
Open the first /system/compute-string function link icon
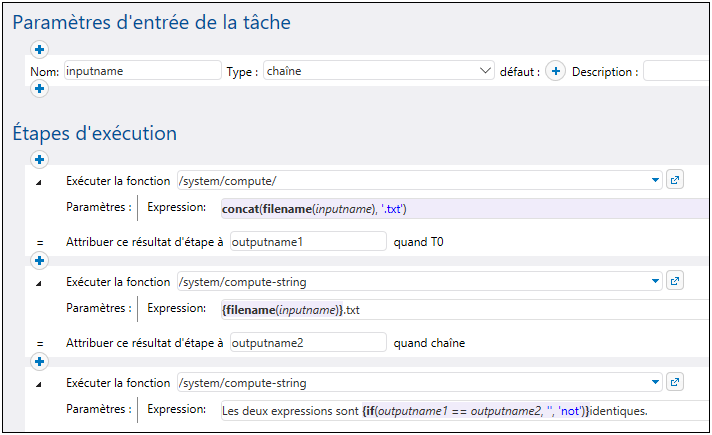pos(675,281)
